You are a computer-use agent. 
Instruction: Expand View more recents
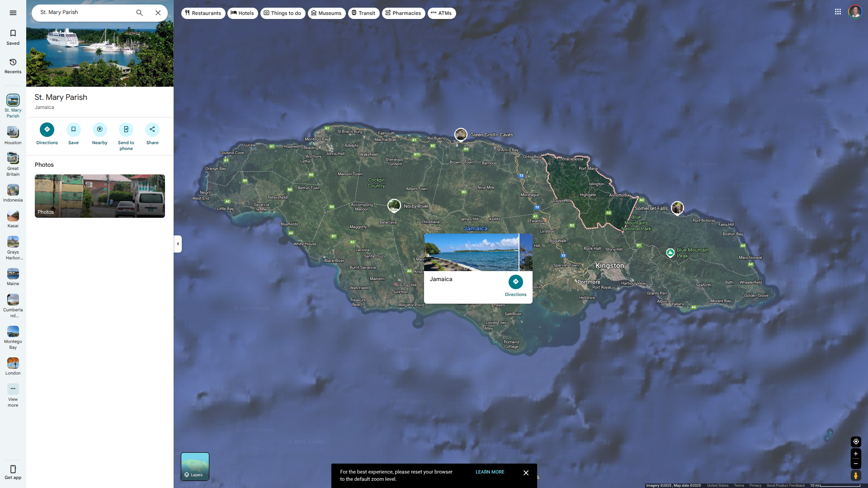pyautogui.click(x=13, y=389)
